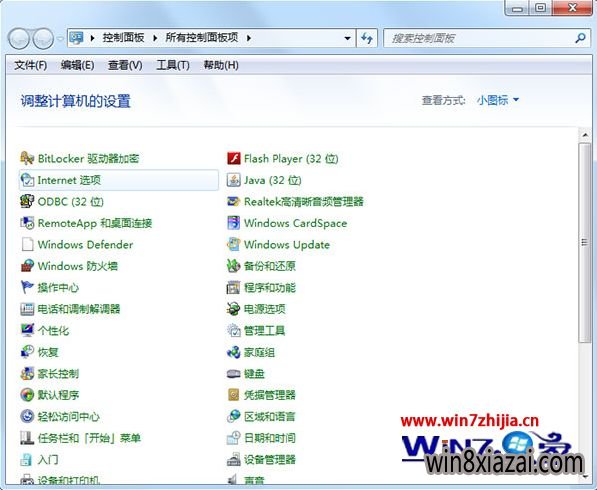The width and height of the screenshot is (597, 490).
Task: Click the Realtek audio manager icon
Action: pyautogui.click(x=233, y=201)
